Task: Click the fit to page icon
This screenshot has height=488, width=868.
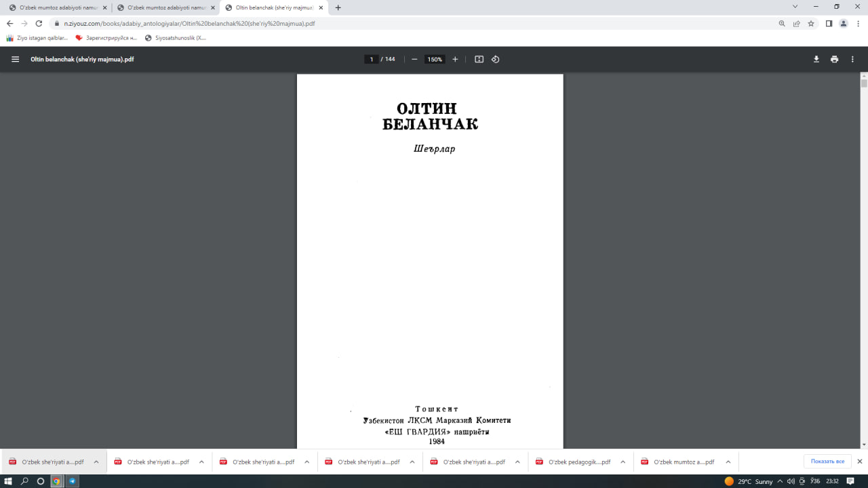Action: (479, 59)
